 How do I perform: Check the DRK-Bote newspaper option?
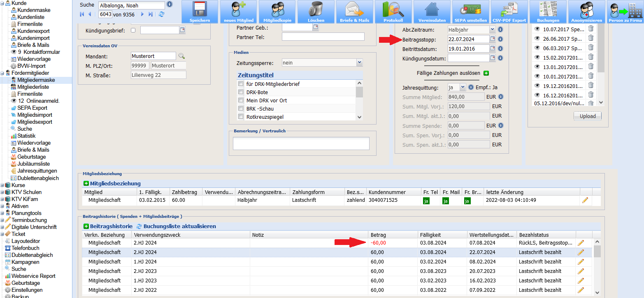241,92
